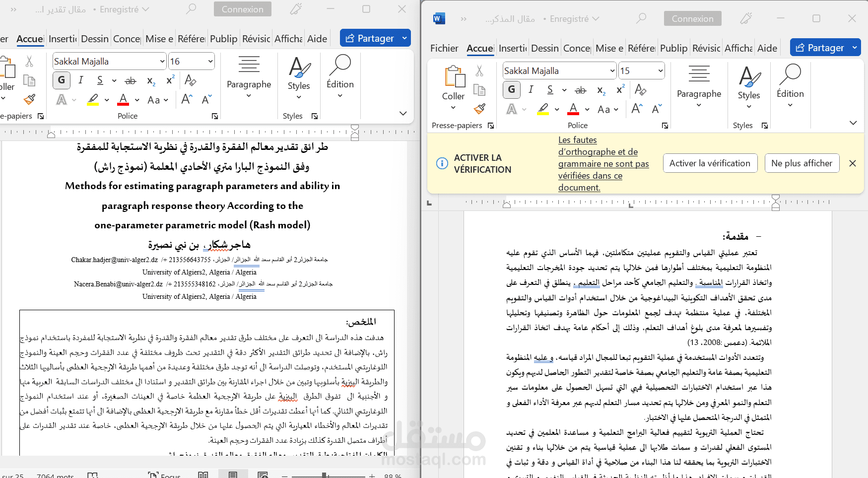Apply yellow highlight color in left window
The width and height of the screenshot is (868, 478).
(x=93, y=100)
